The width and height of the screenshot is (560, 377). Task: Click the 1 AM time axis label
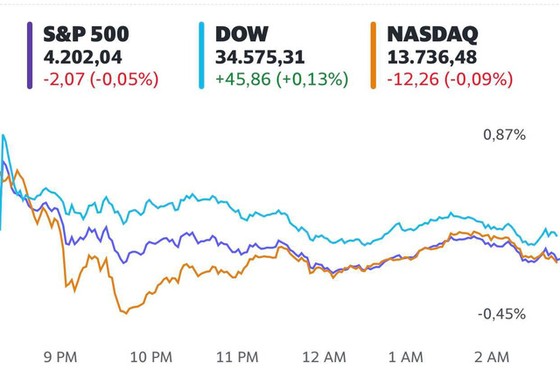(406, 357)
